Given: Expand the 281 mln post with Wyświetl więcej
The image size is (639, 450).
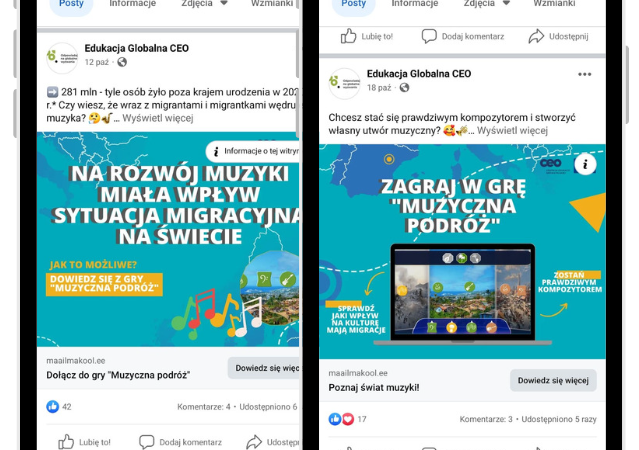Looking at the screenshot, I should click(158, 118).
